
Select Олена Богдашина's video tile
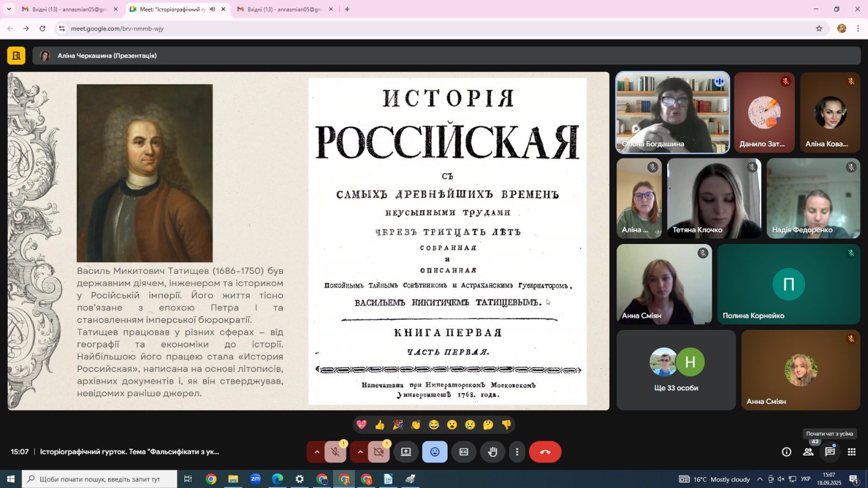point(672,113)
